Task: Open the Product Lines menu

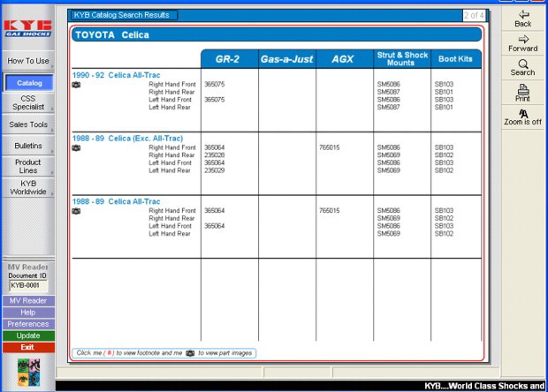Action: [28, 167]
